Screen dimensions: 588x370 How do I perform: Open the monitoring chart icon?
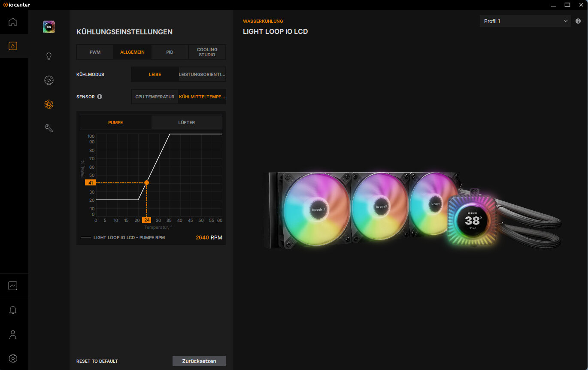tap(13, 285)
